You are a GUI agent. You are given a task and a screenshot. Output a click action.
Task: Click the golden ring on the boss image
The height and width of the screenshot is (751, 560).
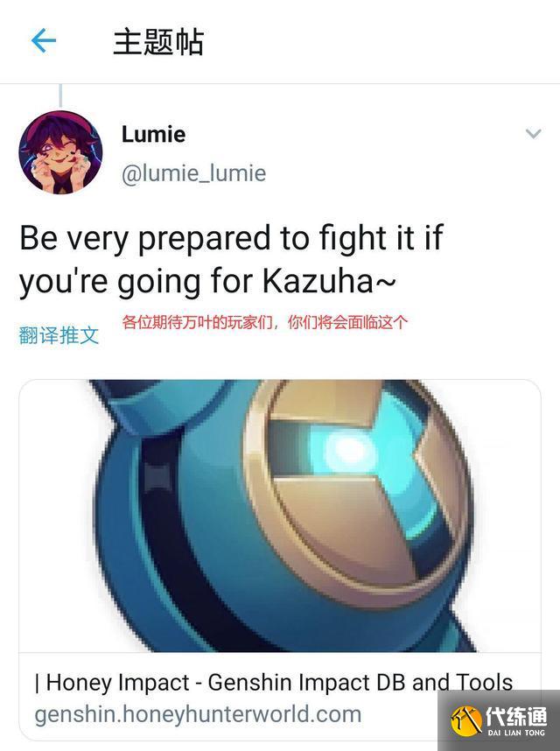[357, 494]
